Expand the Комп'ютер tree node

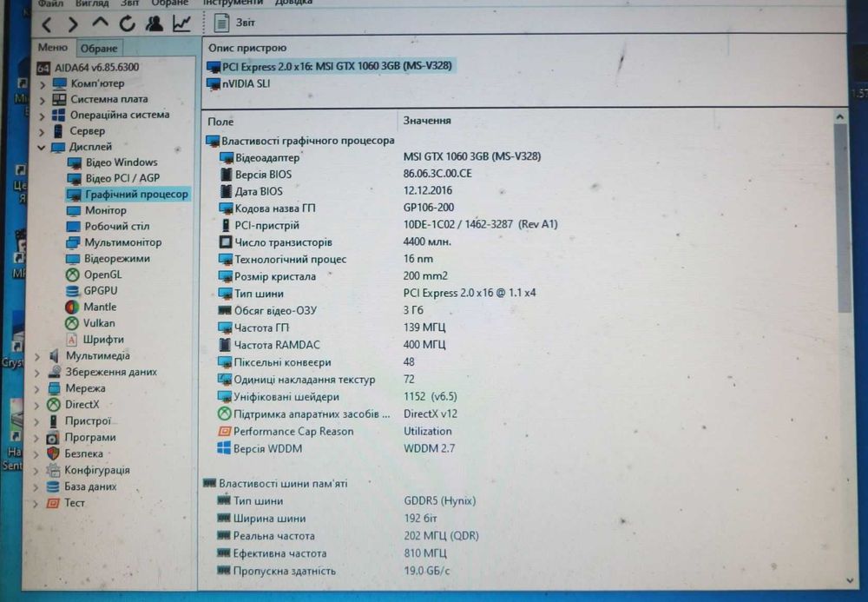click(43, 85)
